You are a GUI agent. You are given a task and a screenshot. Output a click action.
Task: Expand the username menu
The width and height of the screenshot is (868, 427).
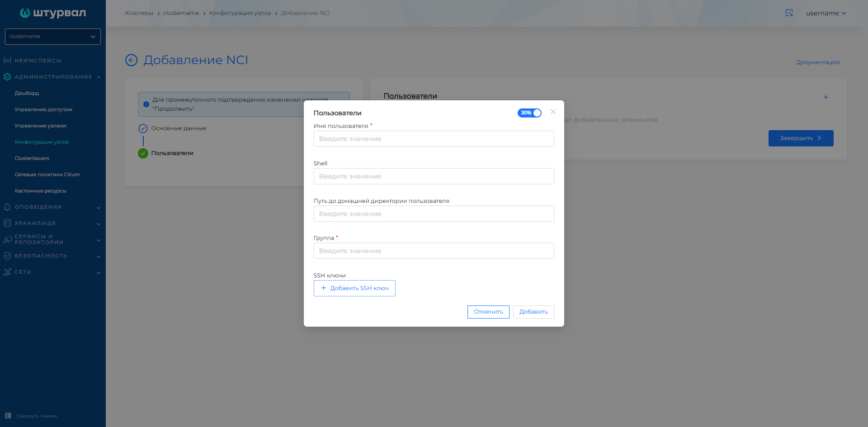click(x=826, y=13)
